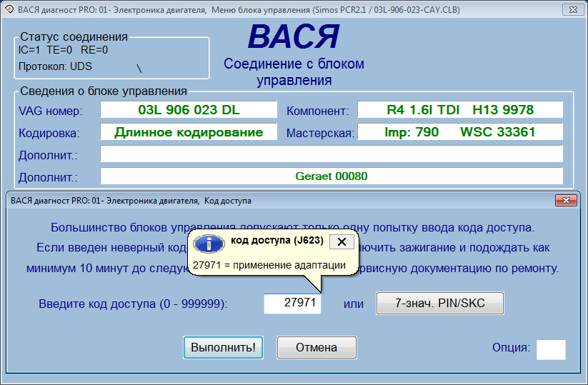Click the empty first Дополнит. field

[332, 154]
